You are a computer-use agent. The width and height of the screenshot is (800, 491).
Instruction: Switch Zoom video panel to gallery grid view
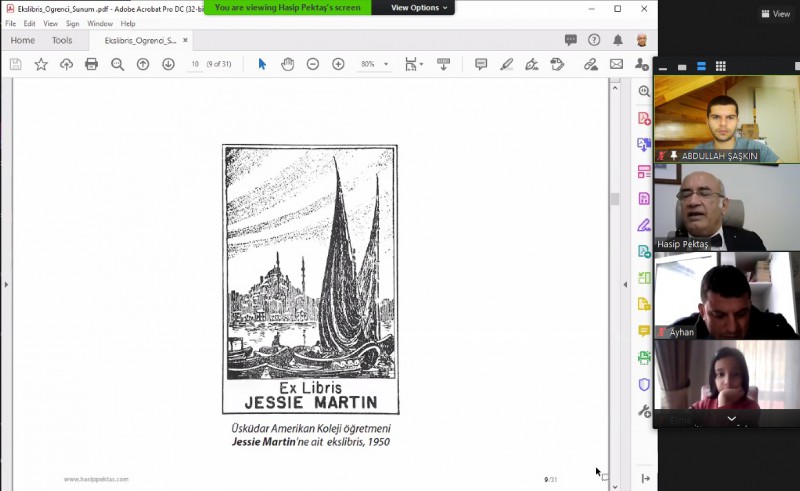click(x=720, y=66)
